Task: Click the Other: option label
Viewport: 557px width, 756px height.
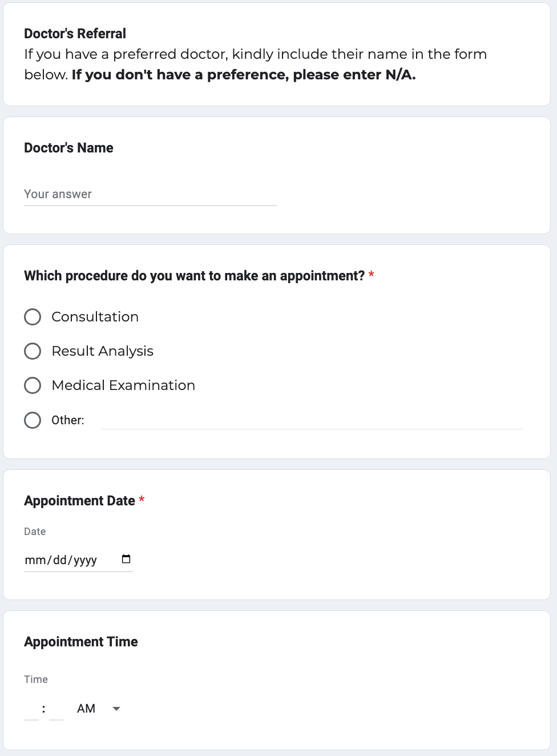Action: point(68,420)
